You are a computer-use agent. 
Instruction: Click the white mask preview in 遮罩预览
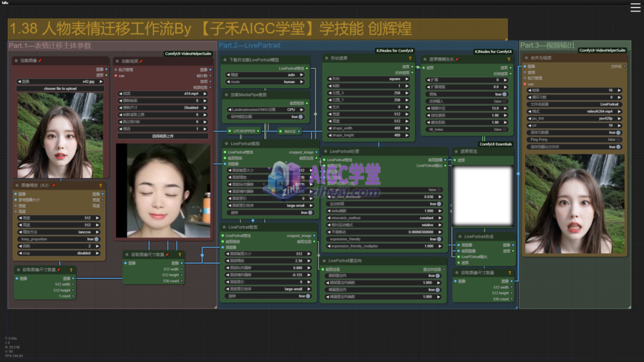pyautogui.click(x=482, y=196)
